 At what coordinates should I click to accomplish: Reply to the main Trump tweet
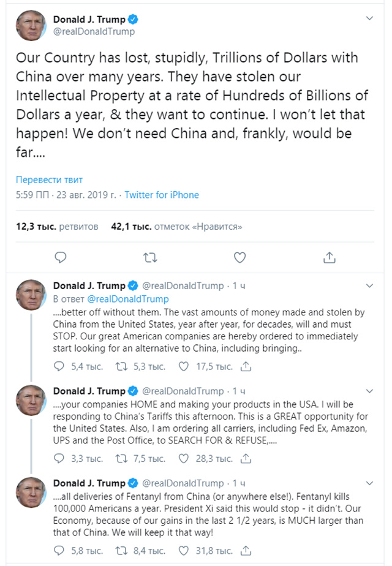60,257
